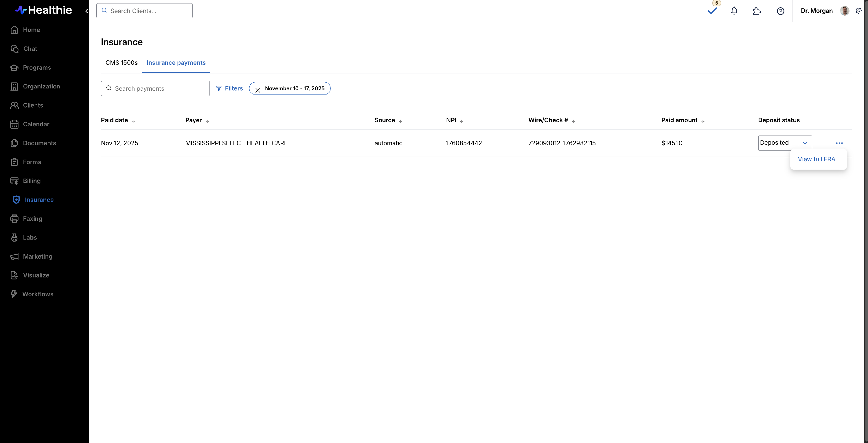Viewport: 868px width, 443px height.
Task: Select View full ERA menu option
Action: pyautogui.click(x=816, y=159)
